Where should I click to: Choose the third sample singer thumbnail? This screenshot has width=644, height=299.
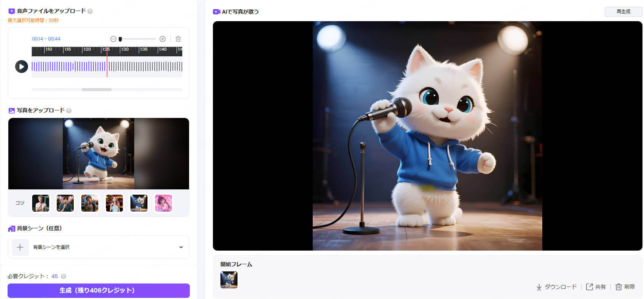(90, 203)
